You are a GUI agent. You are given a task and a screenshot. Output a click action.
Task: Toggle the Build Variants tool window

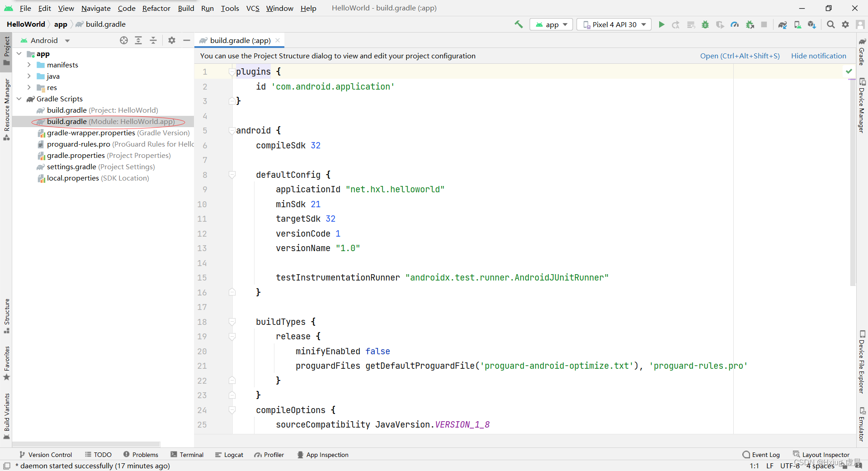pos(6,416)
